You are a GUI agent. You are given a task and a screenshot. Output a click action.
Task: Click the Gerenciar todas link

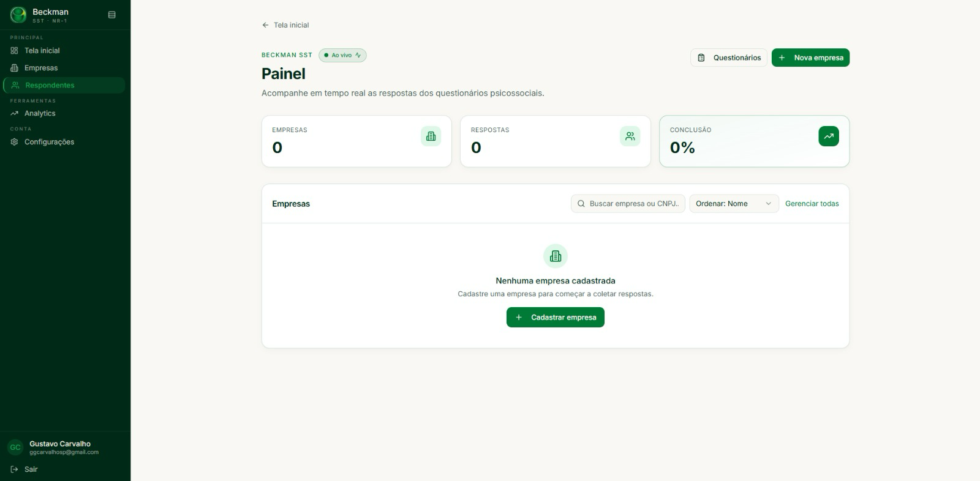812,204
